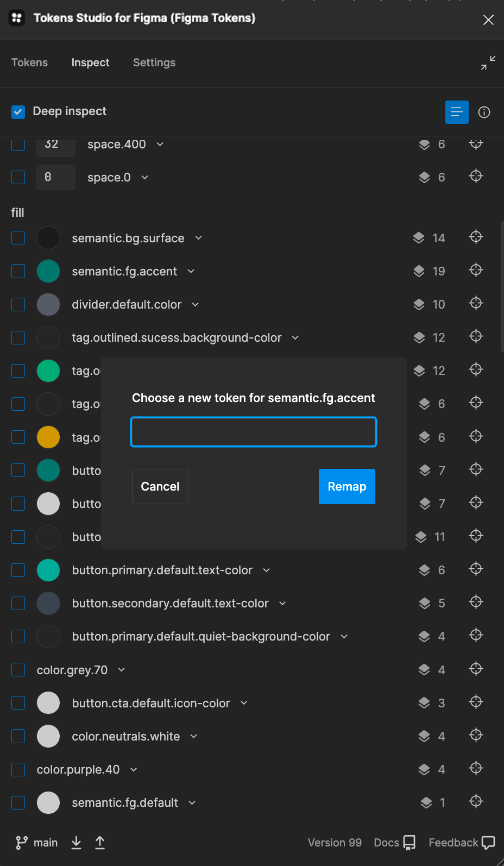This screenshot has width=504, height=866.
Task: Click target icon on color.grey.70 row
Action: 476,669
